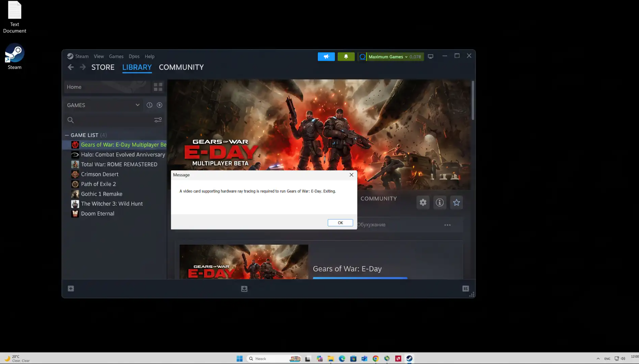Launch Google Chrome from the taskbar

click(x=375, y=359)
